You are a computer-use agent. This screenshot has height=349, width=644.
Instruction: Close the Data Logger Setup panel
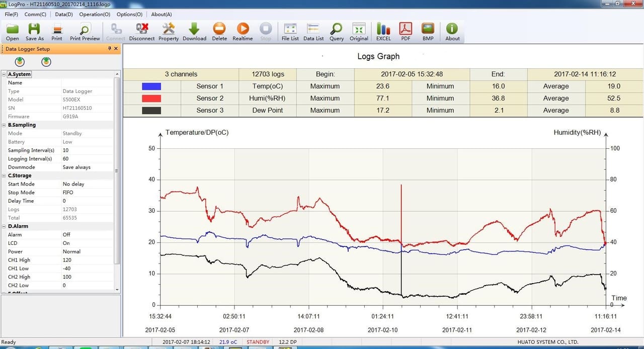[116, 49]
